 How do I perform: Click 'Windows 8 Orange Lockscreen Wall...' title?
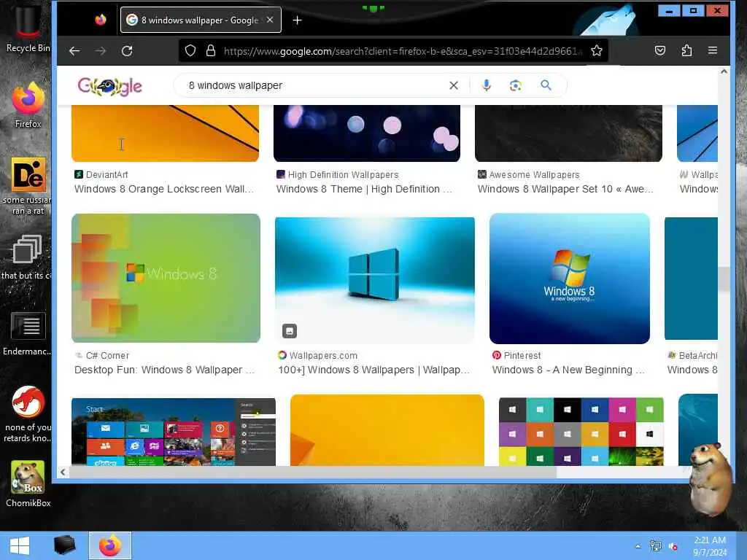pyautogui.click(x=164, y=189)
